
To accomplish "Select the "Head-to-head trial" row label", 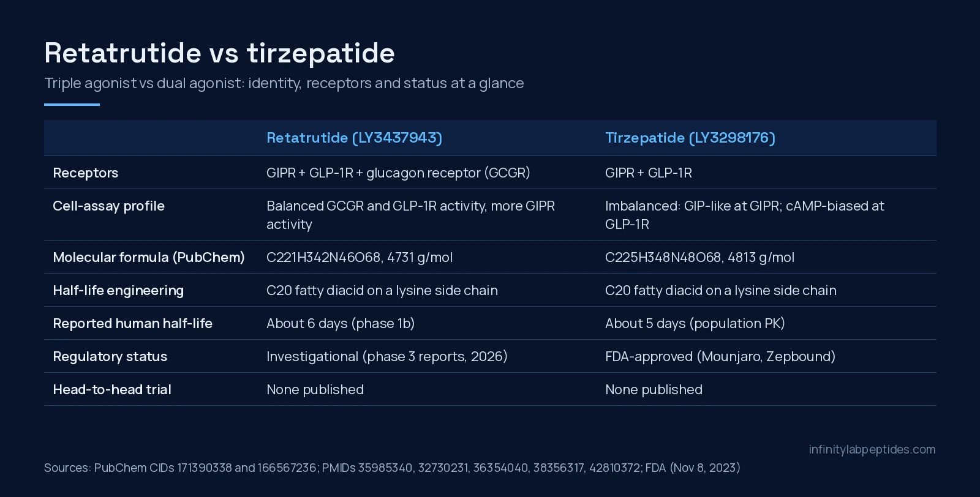I will 112,389.
